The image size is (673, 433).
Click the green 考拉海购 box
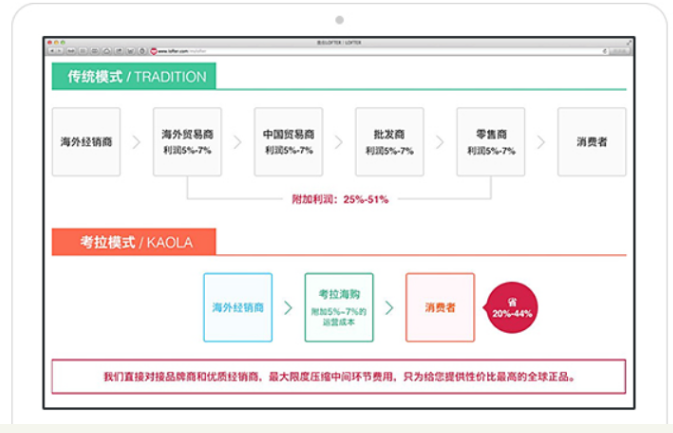(x=339, y=307)
